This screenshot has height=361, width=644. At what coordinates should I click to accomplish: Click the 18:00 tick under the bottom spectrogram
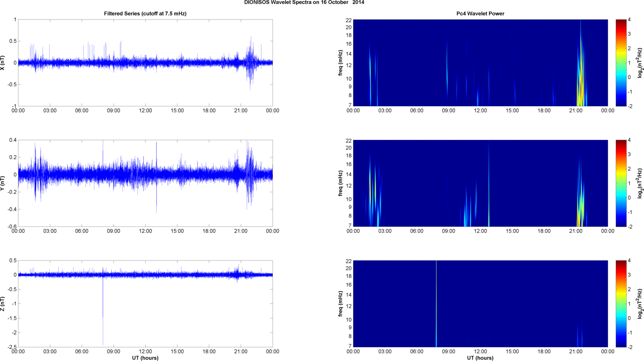(544, 352)
